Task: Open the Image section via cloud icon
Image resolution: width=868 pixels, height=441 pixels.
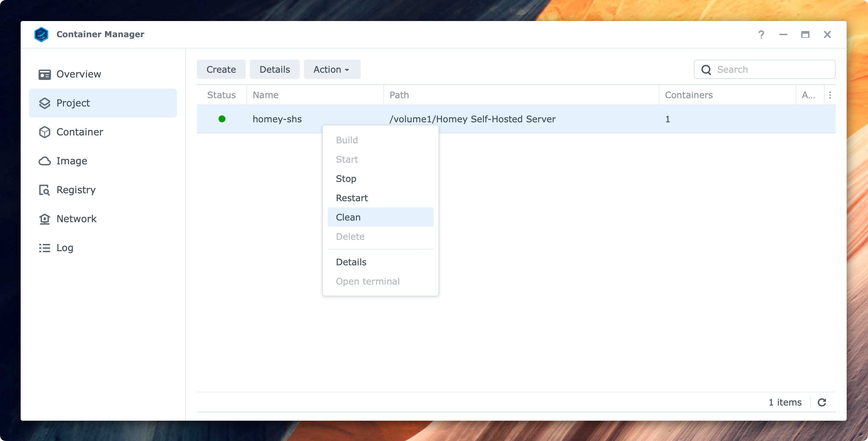Action: tap(45, 161)
